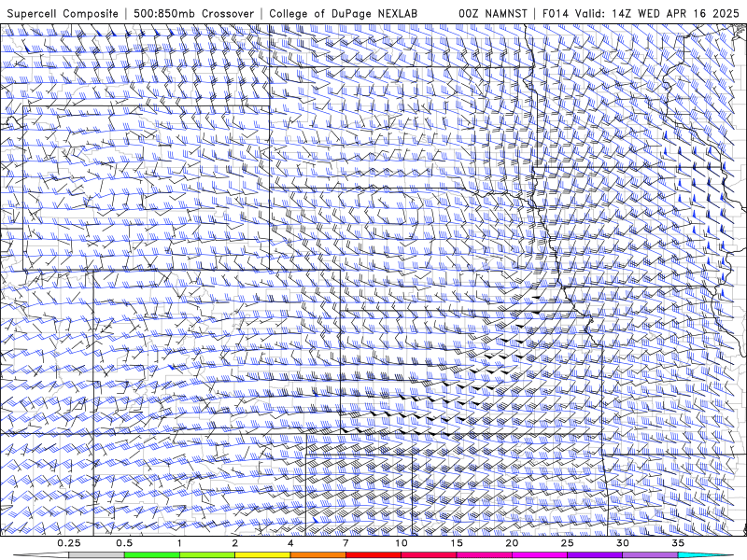
Task: Click the legend label reading 1
Action: (179, 543)
